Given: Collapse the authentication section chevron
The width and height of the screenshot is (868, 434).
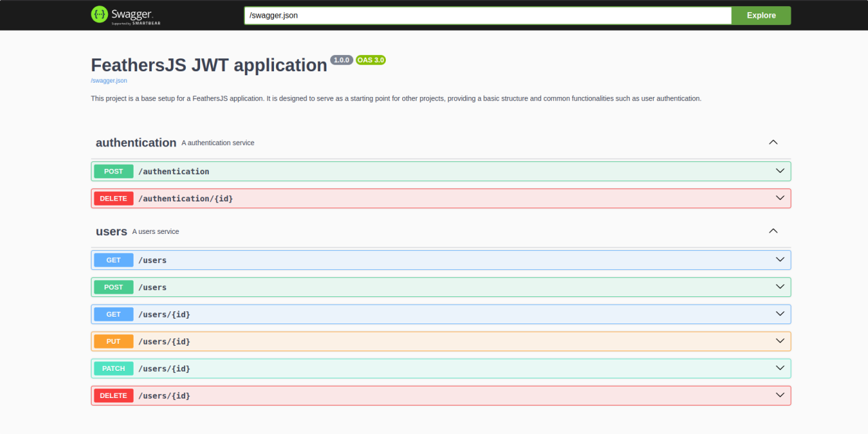Looking at the screenshot, I should (773, 142).
